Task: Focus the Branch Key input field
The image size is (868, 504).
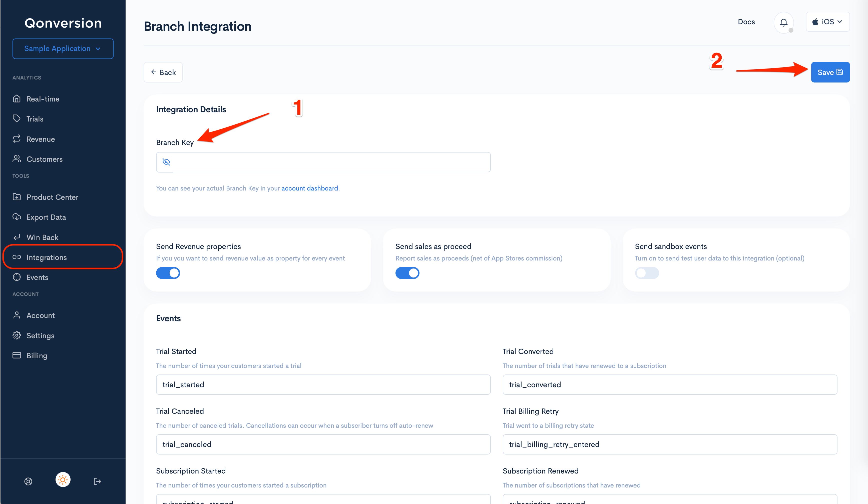Action: tap(323, 162)
